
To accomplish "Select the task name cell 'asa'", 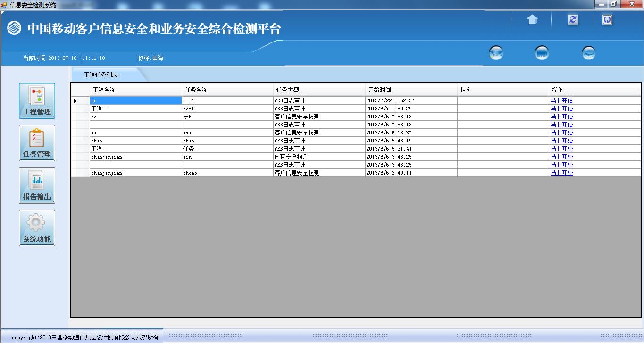I will [x=227, y=133].
